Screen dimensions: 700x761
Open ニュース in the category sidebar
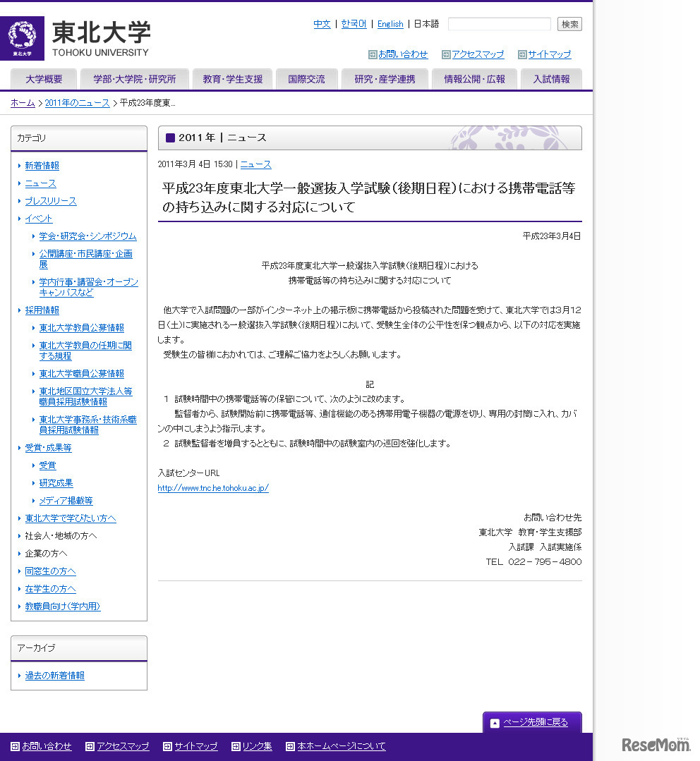coord(40,183)
